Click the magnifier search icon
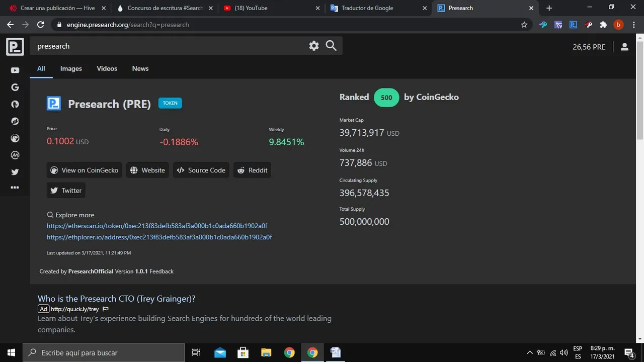 click(331, 46)
